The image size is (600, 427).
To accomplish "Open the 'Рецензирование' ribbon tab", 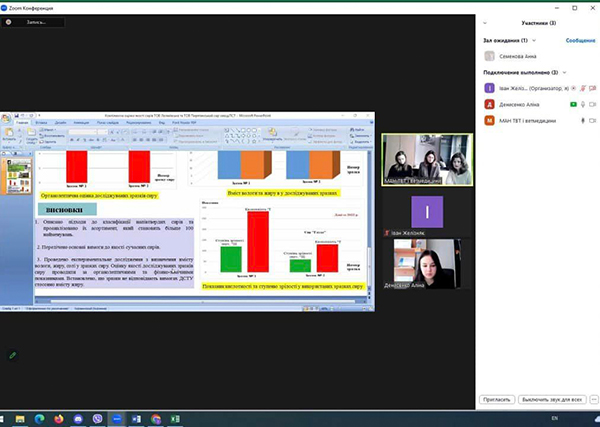I will pyautogui.click(x=139, y=123).
